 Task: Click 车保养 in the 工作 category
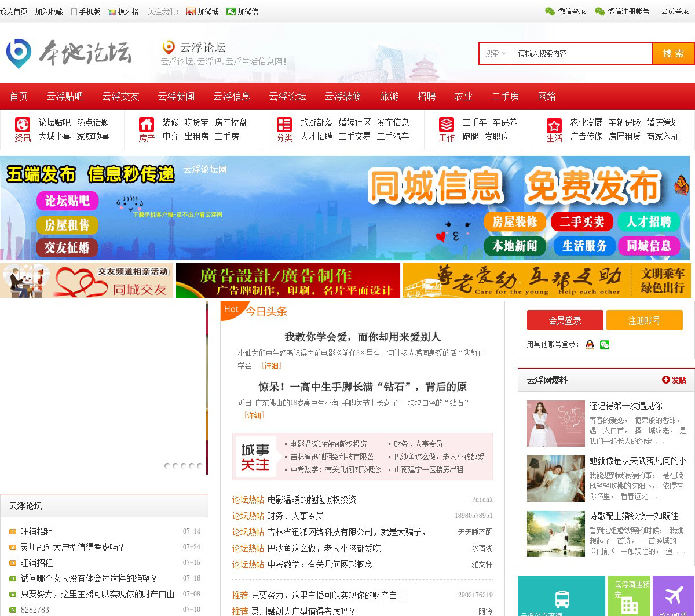click(x=504, y=122)
